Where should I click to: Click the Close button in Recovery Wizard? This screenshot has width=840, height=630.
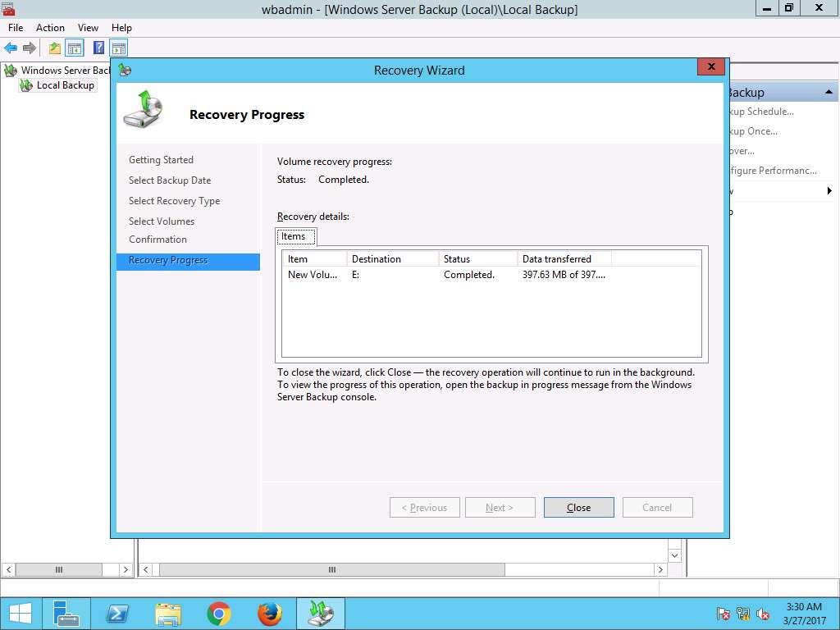pos(578,507)
